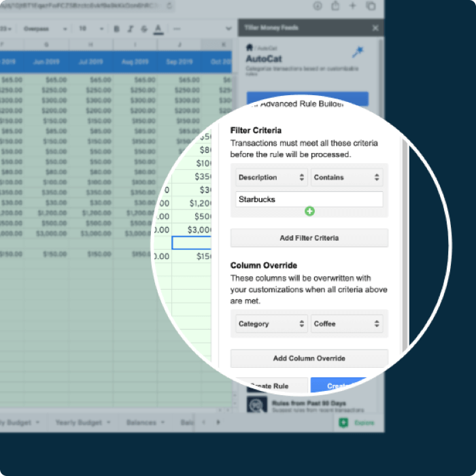Click the Add Column Override button

(309, 358)
